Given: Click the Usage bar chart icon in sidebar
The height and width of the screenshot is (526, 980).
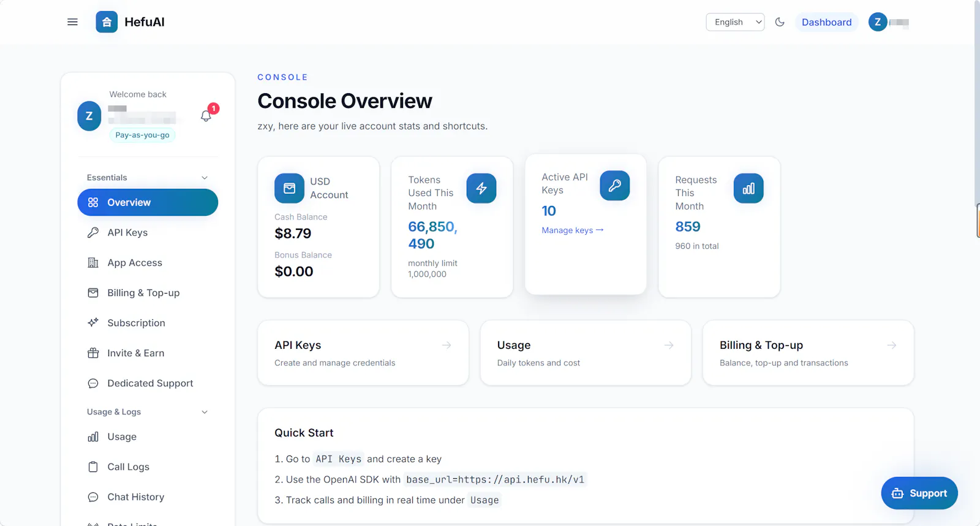Looking at the screenshot, I should click(93, 436).
